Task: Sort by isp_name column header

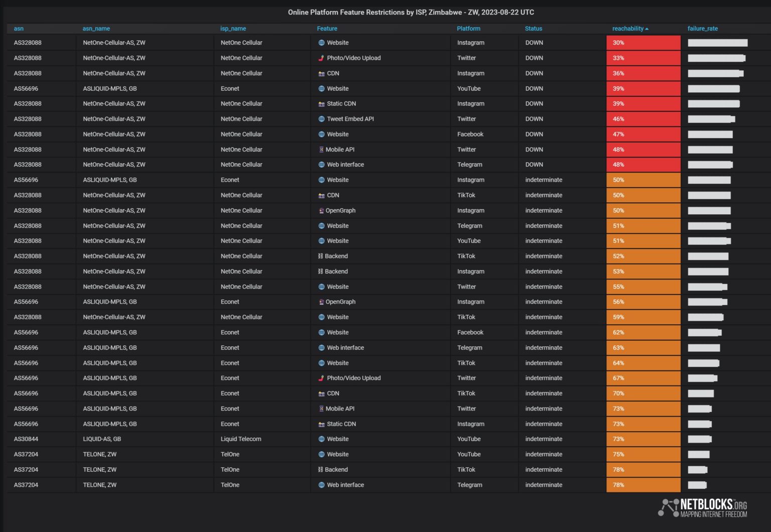Action: pos(233,29)
